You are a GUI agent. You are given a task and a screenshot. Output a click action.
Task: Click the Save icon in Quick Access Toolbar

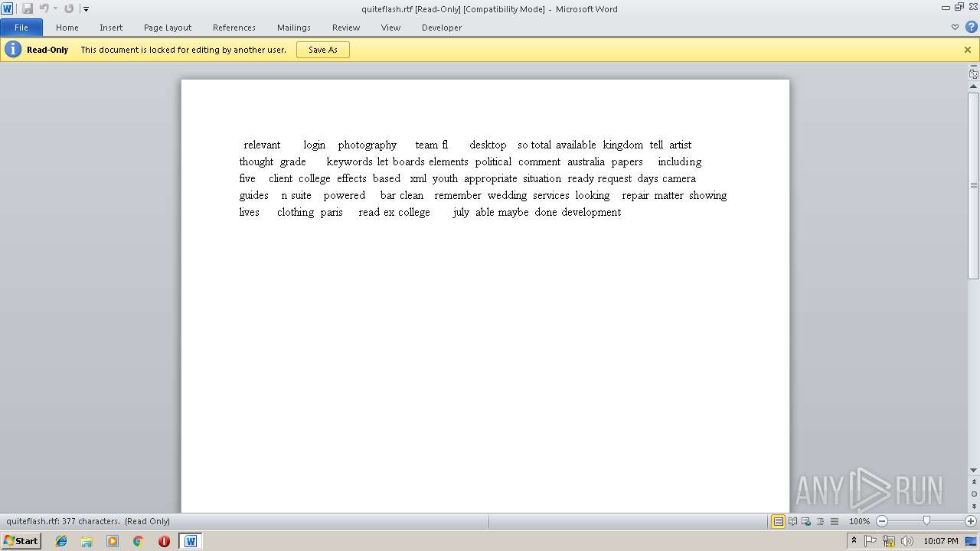pos(28,8)
